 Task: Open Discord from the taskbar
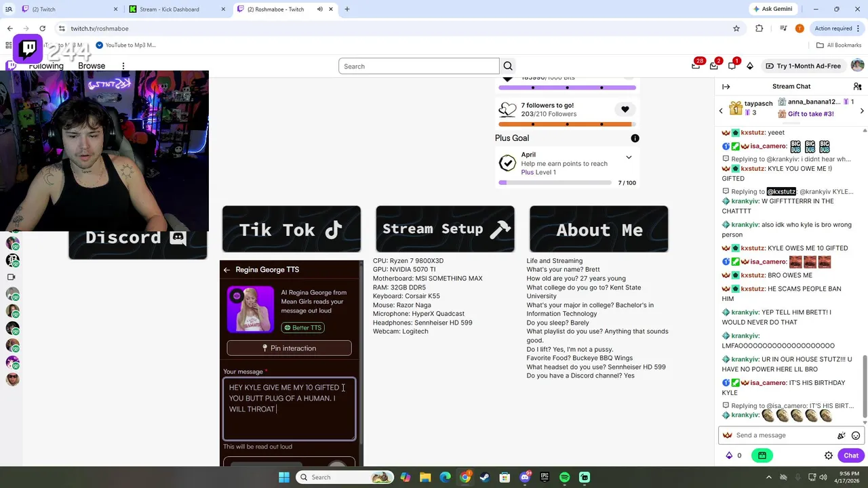pos(525,477)
